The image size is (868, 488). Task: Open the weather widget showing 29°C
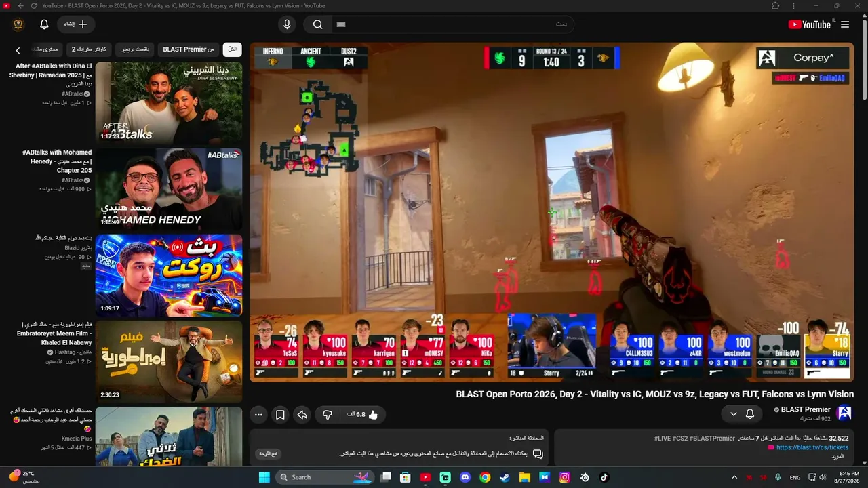click(24, 477)
